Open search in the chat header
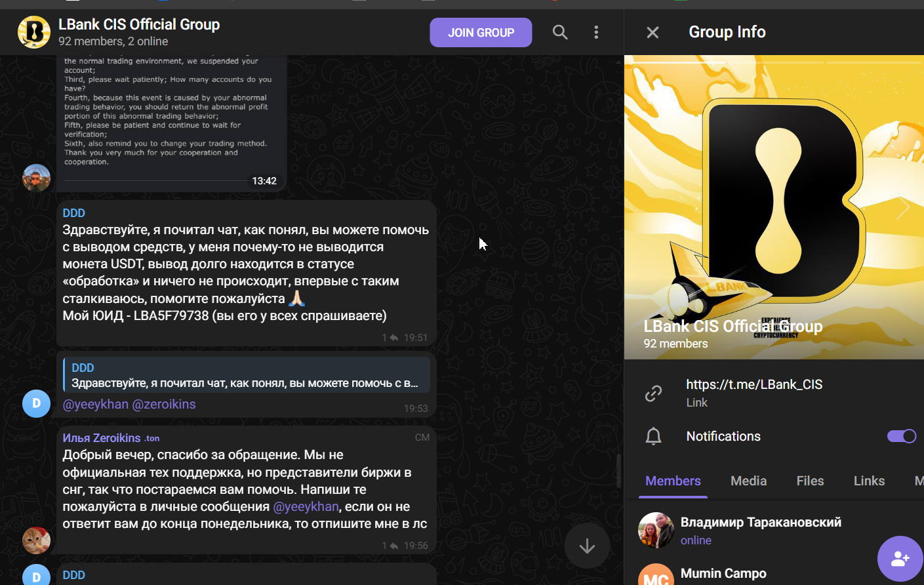924x585 pixels. point(560,32)
